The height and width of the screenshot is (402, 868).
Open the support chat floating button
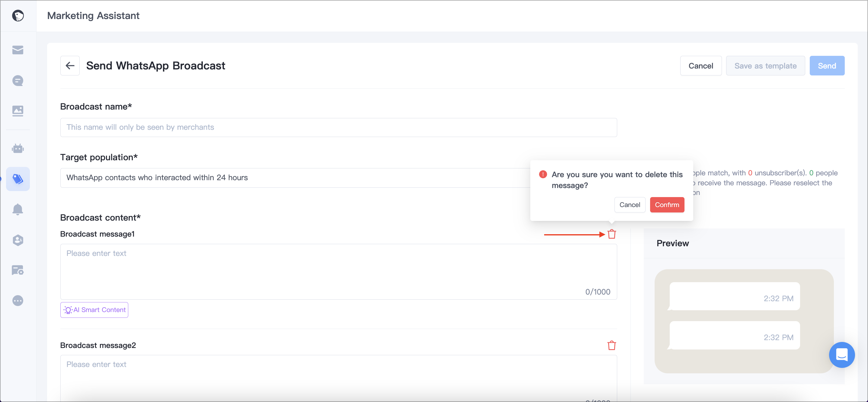[842, 355]
